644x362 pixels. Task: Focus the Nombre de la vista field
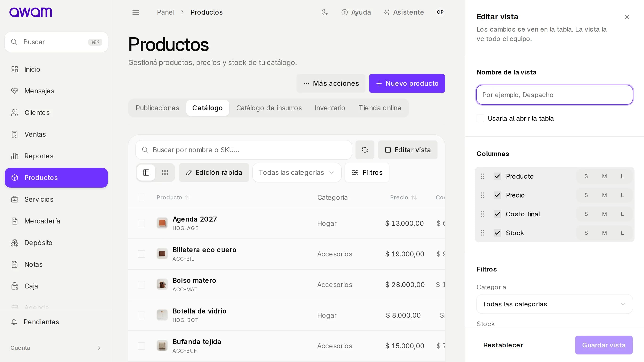coord(554,95)
